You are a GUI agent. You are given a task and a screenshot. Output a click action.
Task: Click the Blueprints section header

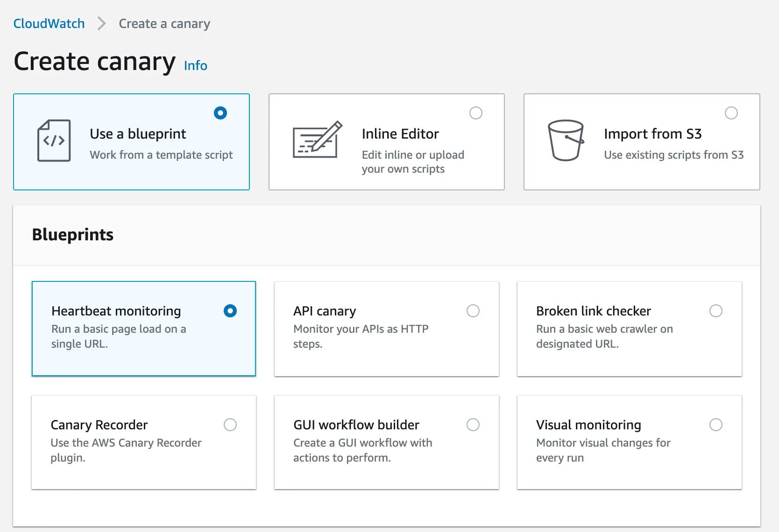[73, 234]
